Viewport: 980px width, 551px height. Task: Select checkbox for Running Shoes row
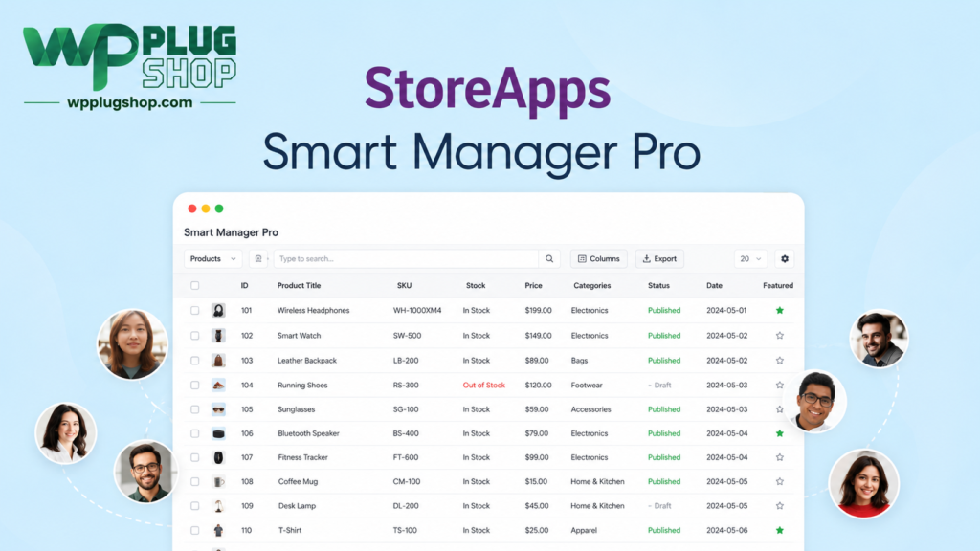tap(195, 386)
